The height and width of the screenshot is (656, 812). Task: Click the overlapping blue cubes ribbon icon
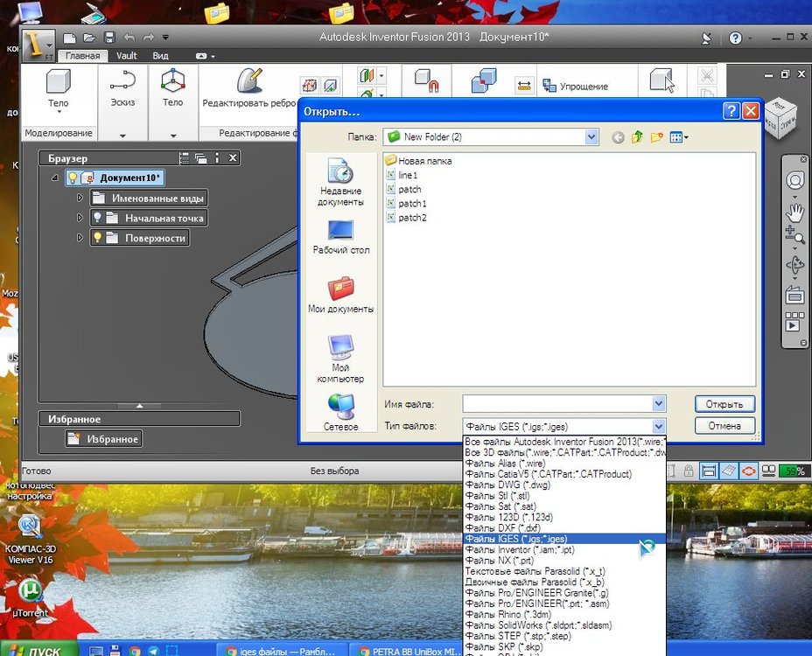484,80
